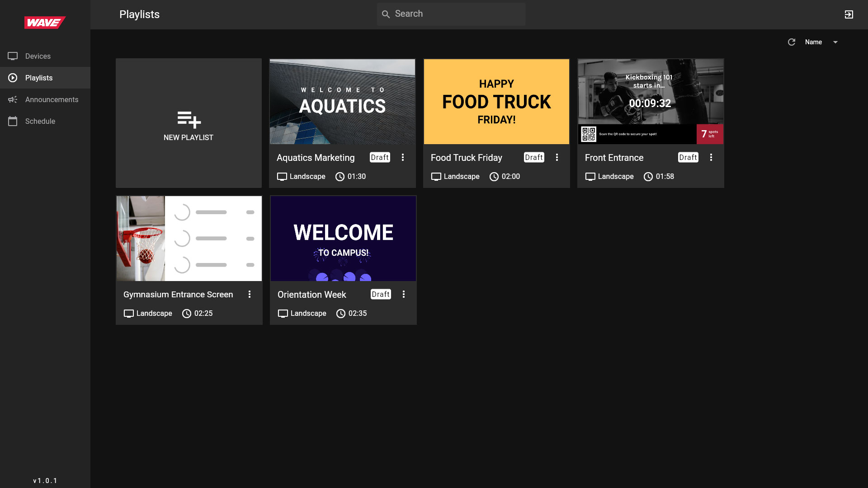Screen dimensions: 868x488
Task: Click the Draft badge on Food Truck Friday
Action: [534, 157]
